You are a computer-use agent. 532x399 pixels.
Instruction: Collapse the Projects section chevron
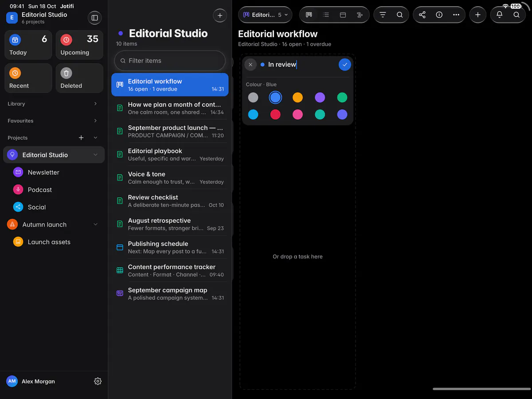click(95, 138)
